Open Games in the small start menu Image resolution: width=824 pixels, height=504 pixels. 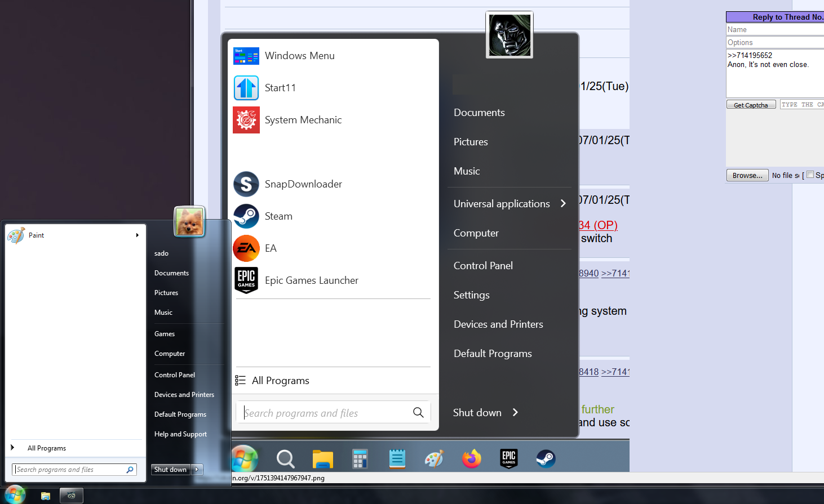tap(165, 334)
